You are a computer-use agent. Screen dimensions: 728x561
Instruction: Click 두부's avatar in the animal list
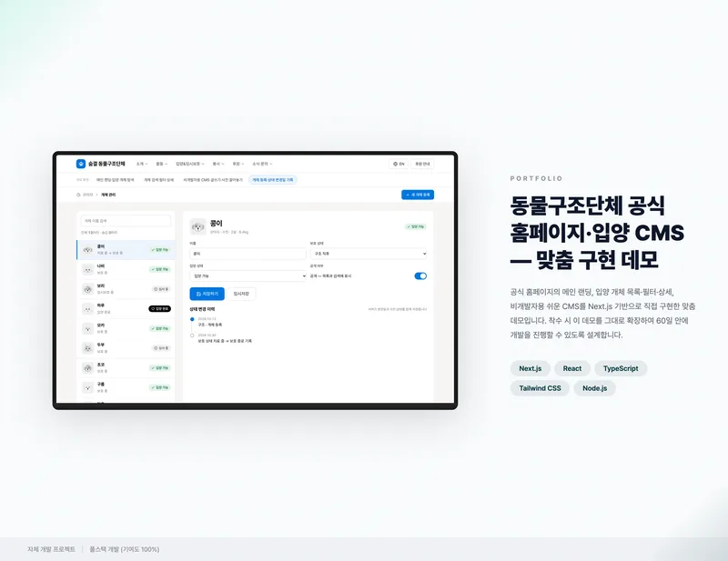[x=87, y=348]
